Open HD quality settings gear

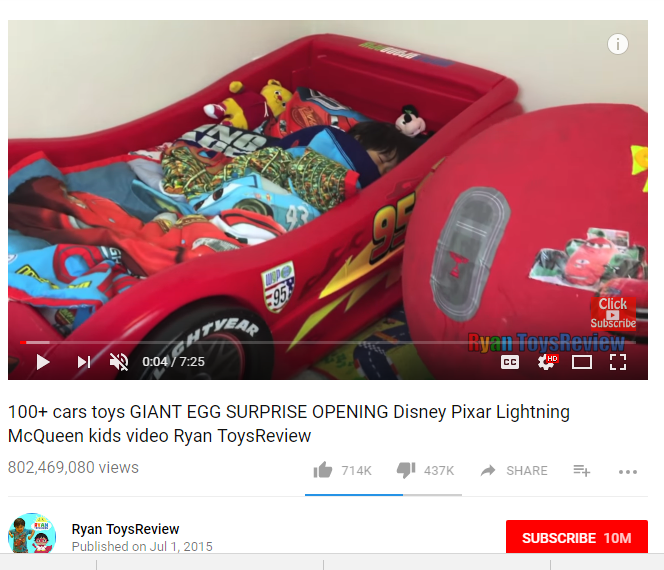(x=547, y=362)
